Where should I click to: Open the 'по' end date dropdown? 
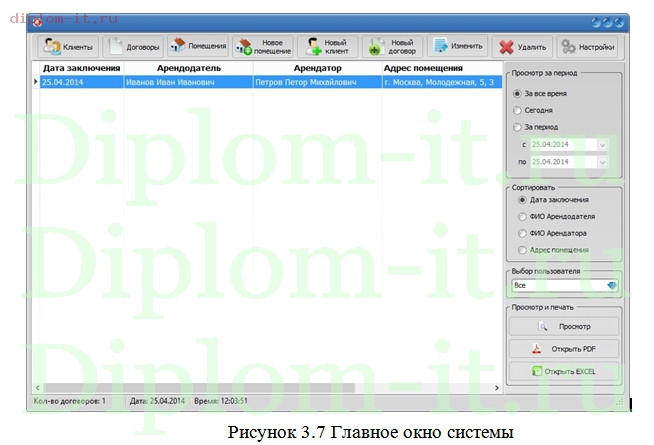pyautogui.click(x=602, y=162)
